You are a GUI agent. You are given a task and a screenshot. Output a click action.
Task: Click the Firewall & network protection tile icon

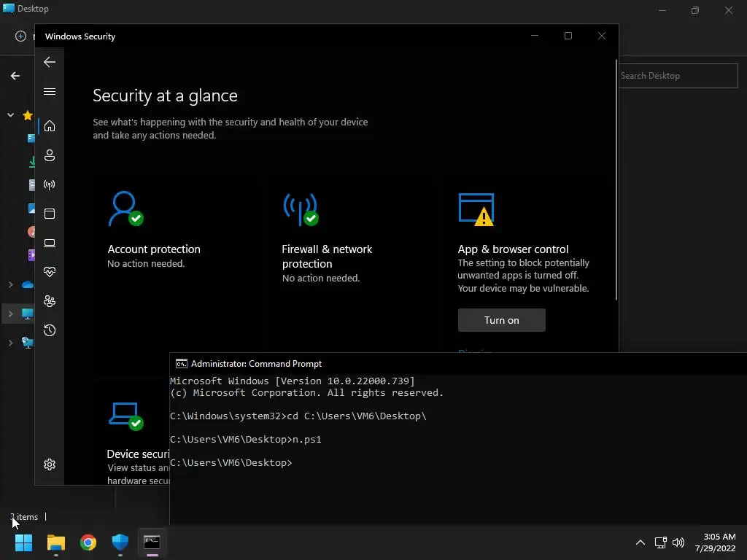point(301,209)
